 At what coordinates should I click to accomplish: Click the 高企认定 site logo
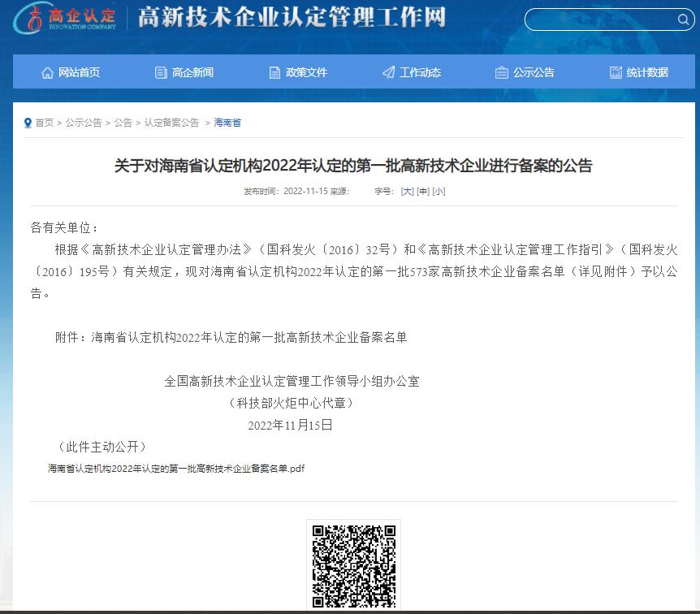pyautogui.click(x=65, y=18)
